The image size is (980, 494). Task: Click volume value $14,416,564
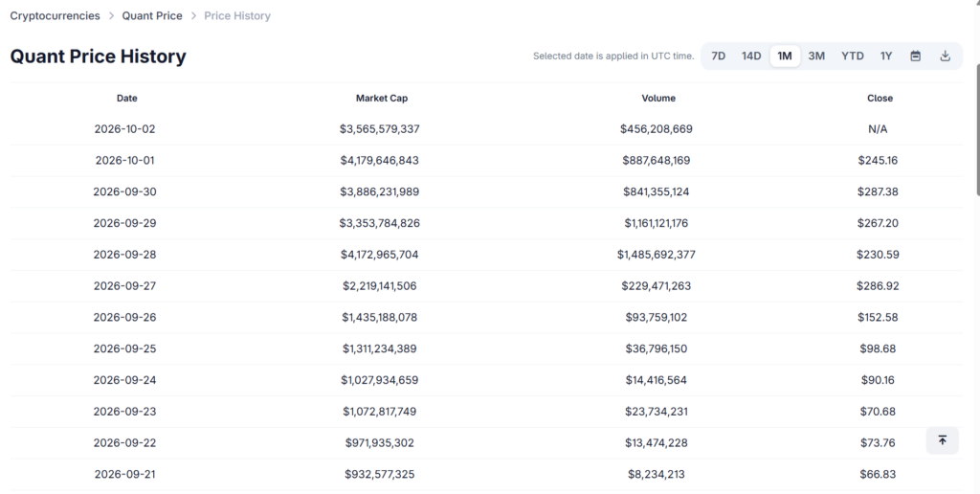click(657, 380)
